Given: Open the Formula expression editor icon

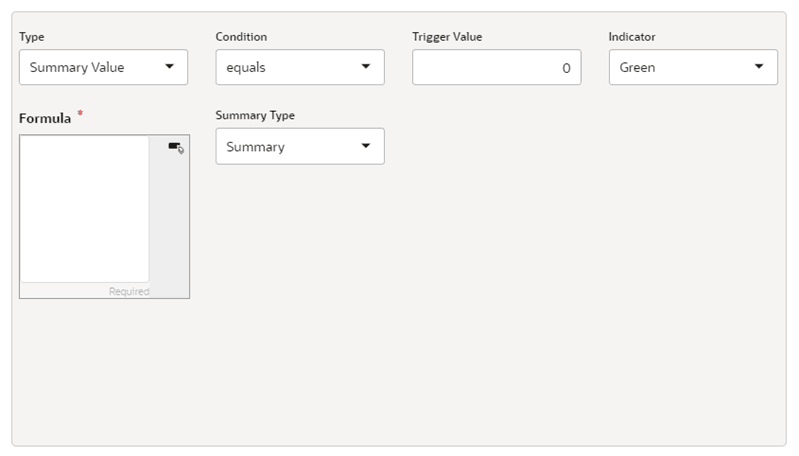Looking at the screenshot, I should point(176,148).
